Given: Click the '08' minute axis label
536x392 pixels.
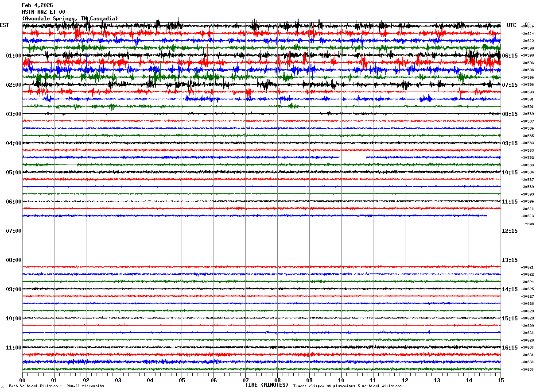Looking at the screenshot, I should point(277,380).
